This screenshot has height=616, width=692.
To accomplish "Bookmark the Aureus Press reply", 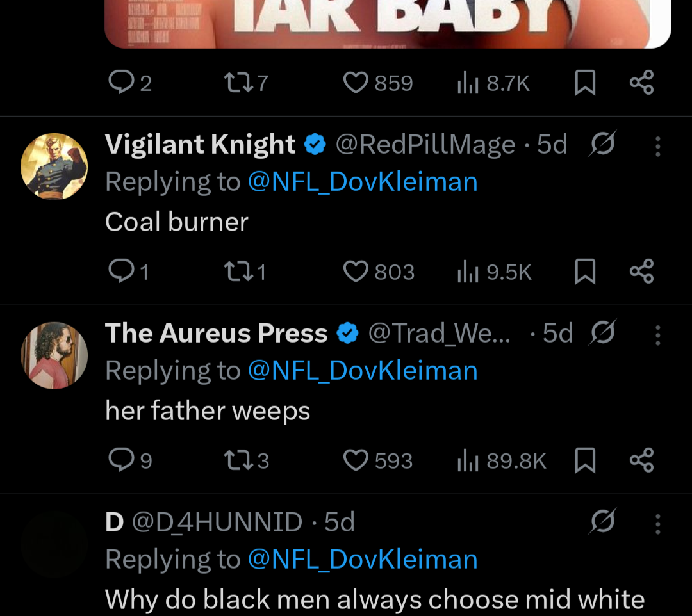I will click(x=584, y=461).
